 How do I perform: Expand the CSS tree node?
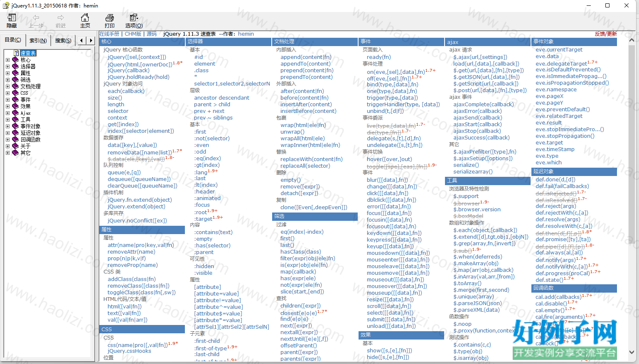click(x=7, y=93)
